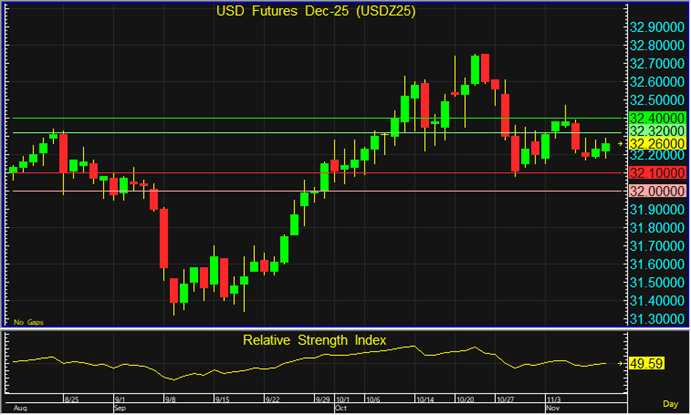Click the 32.2600 current price tag

656,144
